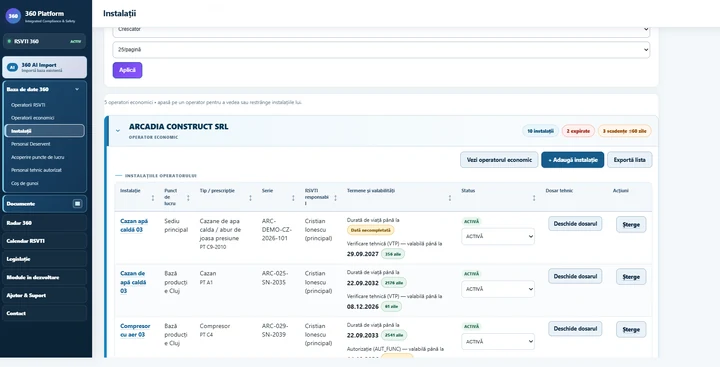Open Acoperire puncte de lucru in sidebar
This screenshot has height=367, width=720.
(x=38, y=157)
